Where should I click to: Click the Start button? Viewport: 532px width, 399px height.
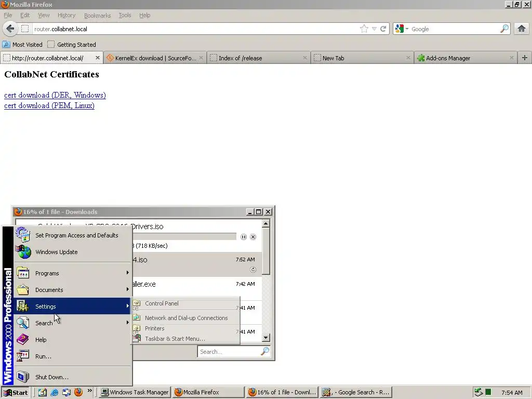tap(16, 393)
